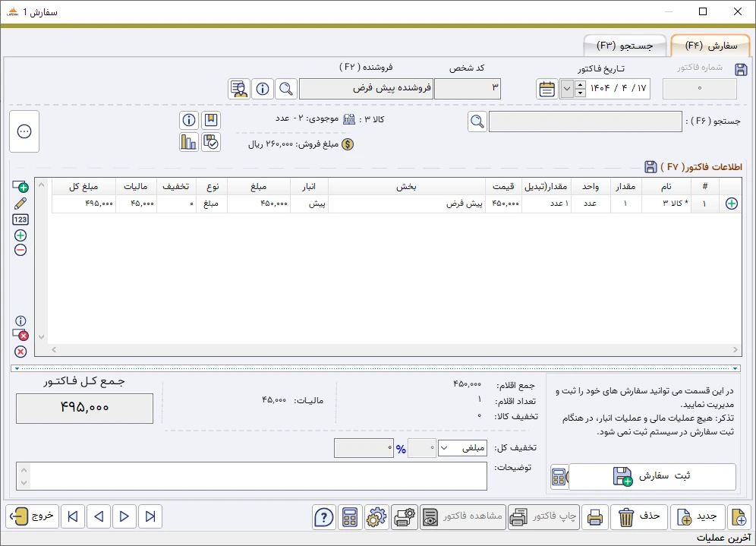Click the discount percent field beside the % sign
The height and width of the screenshot is (546, 756).
[x=422, y=448]
